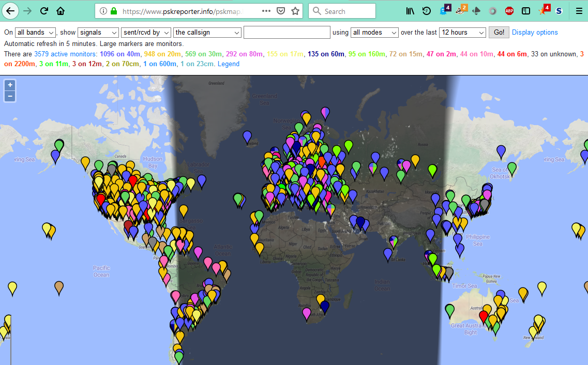Click the Go! button

point(499,32)
